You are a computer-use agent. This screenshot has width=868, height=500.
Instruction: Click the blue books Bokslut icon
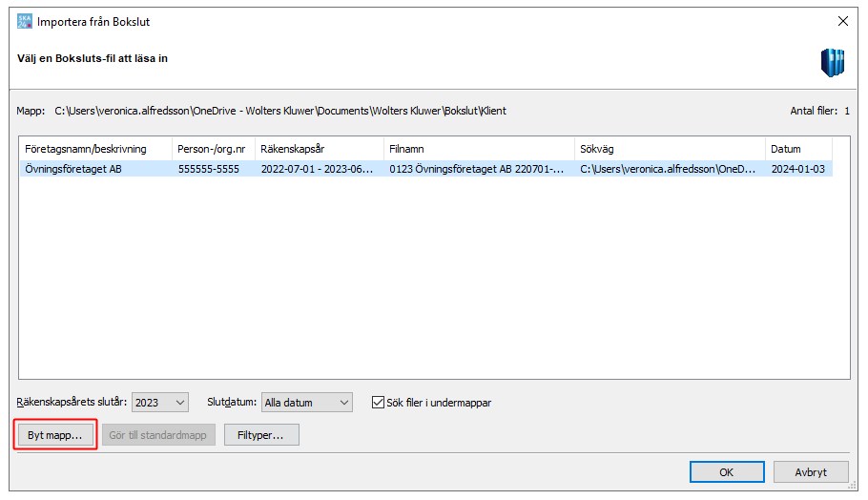tap(832, 62)
